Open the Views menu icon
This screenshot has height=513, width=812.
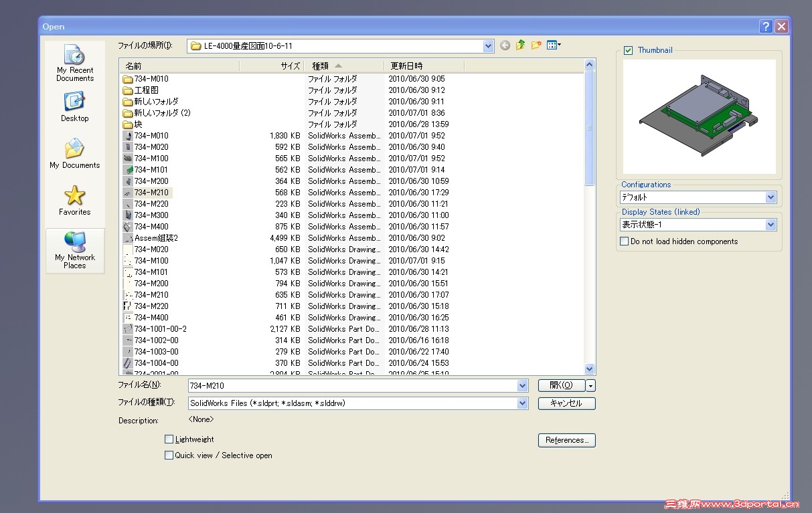pos(554,45)
